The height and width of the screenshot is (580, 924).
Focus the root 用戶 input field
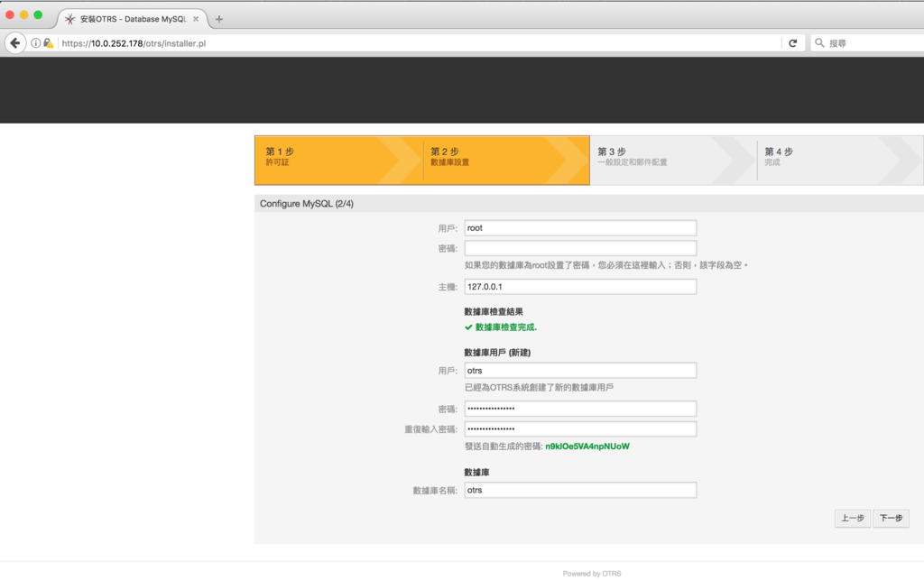coord(580,228)
